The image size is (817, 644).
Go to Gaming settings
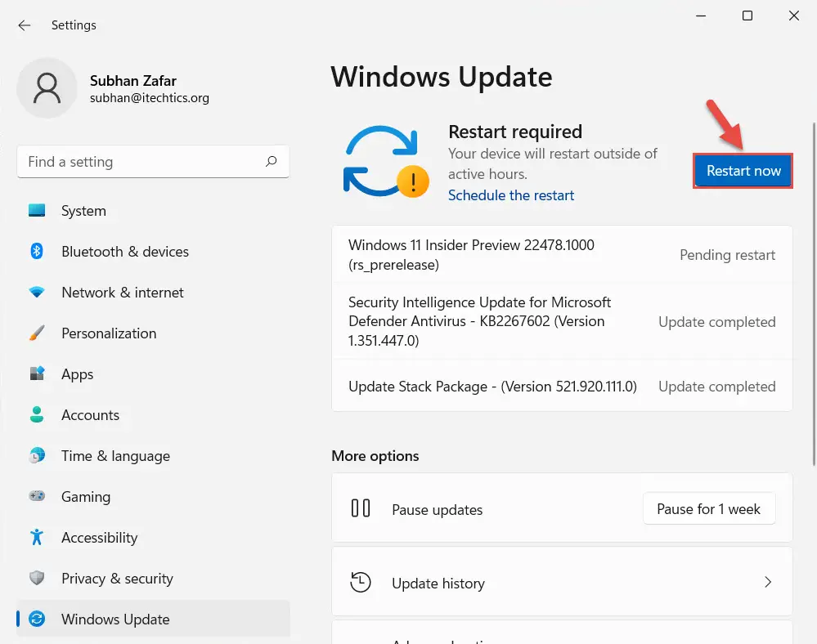click(153, 497)
